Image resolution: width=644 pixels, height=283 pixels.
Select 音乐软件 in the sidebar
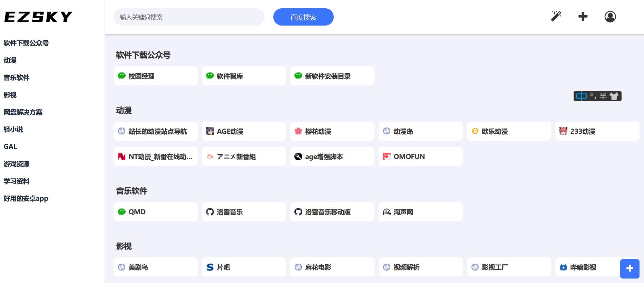pos(17,78)
